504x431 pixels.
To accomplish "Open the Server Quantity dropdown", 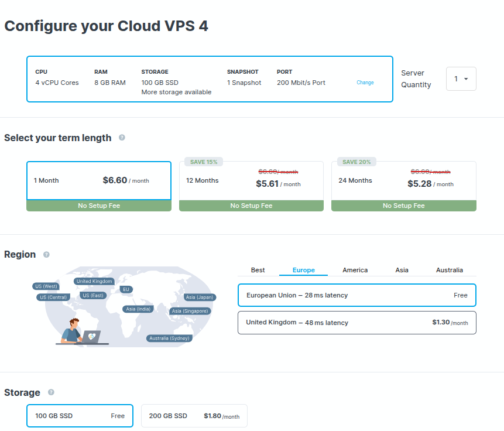I will click(461, 79).
